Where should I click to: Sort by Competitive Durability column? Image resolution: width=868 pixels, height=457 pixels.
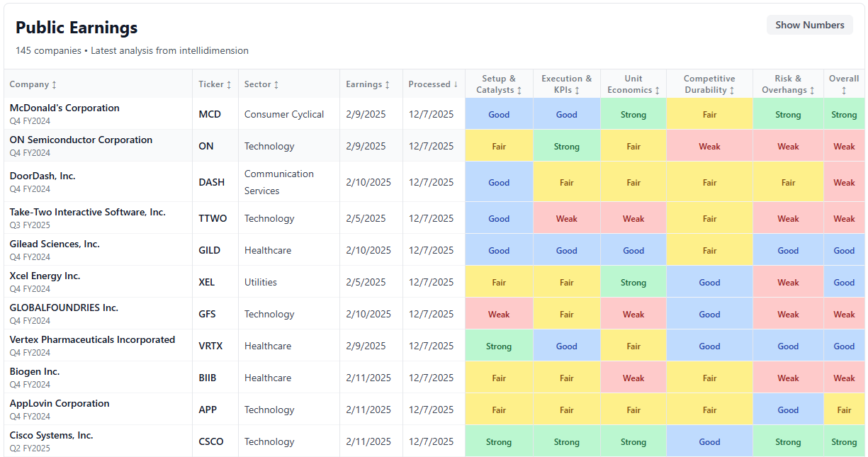[x=709, y=84]
